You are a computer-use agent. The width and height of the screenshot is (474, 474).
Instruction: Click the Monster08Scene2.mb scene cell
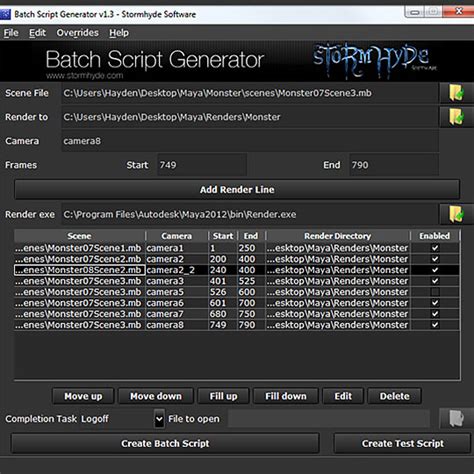click(x=79, y=270)
